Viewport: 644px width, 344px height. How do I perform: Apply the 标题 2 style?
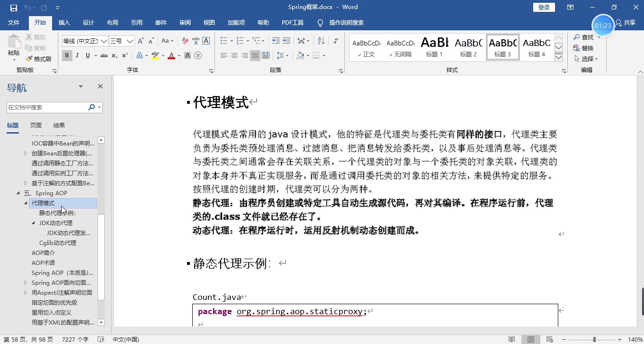(468, 47)
